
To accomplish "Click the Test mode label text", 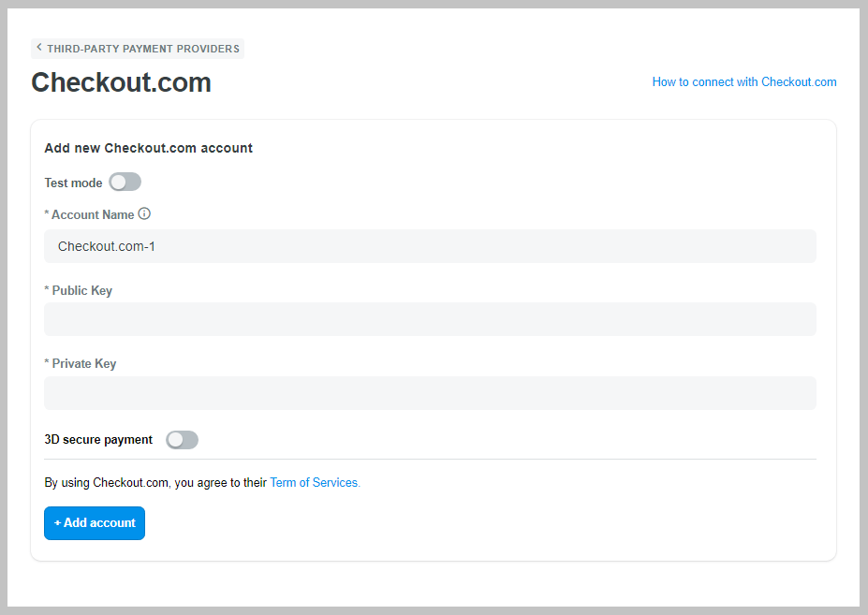I will coord(74,183).
